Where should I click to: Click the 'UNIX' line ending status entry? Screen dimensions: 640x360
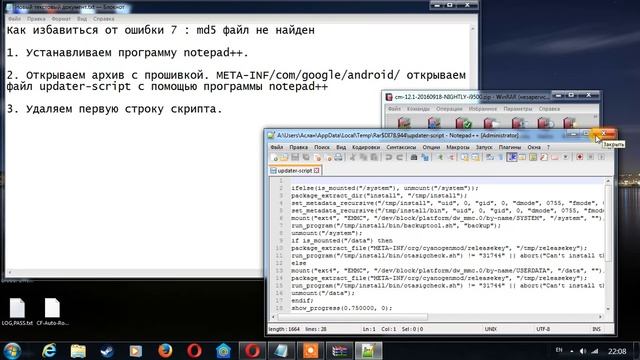click(490, 329)
